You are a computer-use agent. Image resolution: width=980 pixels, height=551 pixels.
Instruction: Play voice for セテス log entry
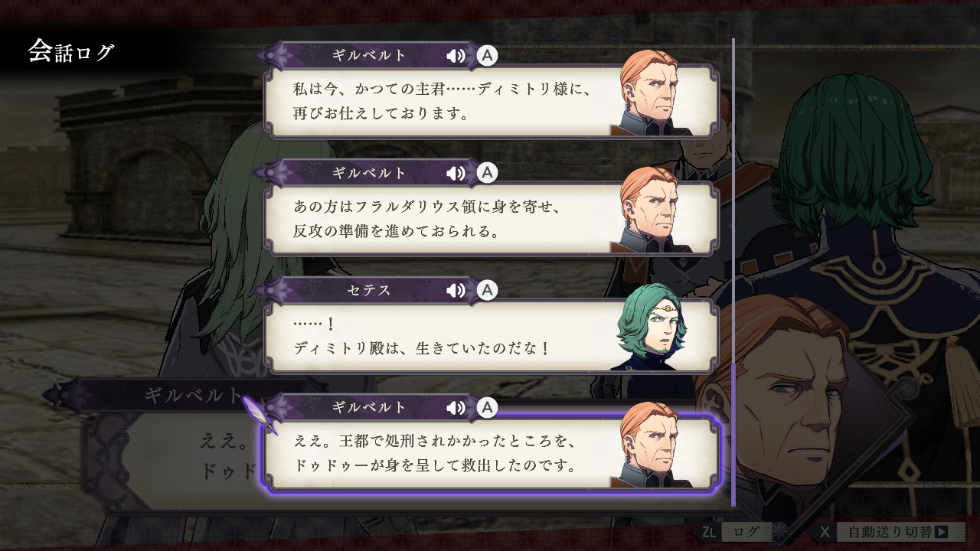tap(456, 290)
